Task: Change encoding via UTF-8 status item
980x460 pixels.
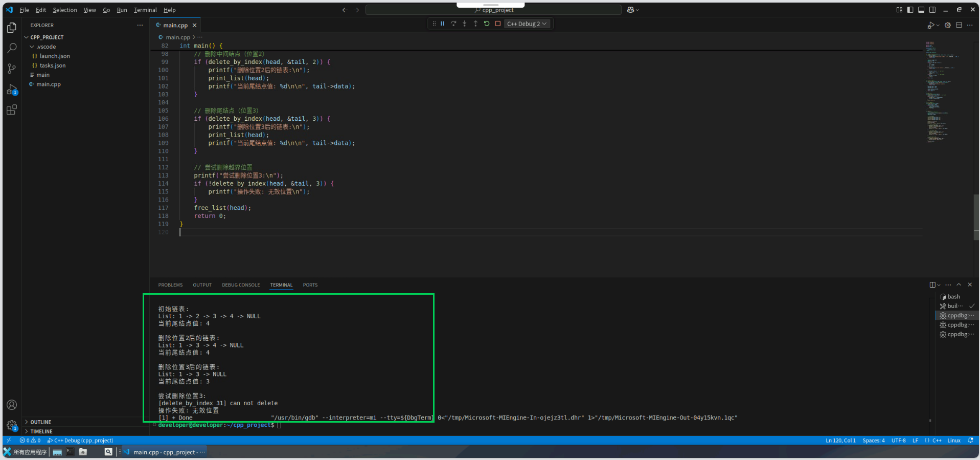Action: click(x=898, y=441)
